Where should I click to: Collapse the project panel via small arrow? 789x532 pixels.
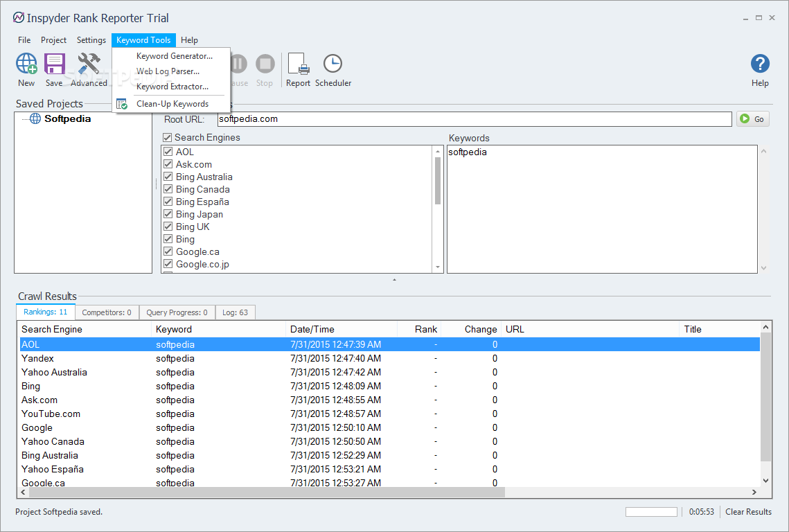point(395,279)
